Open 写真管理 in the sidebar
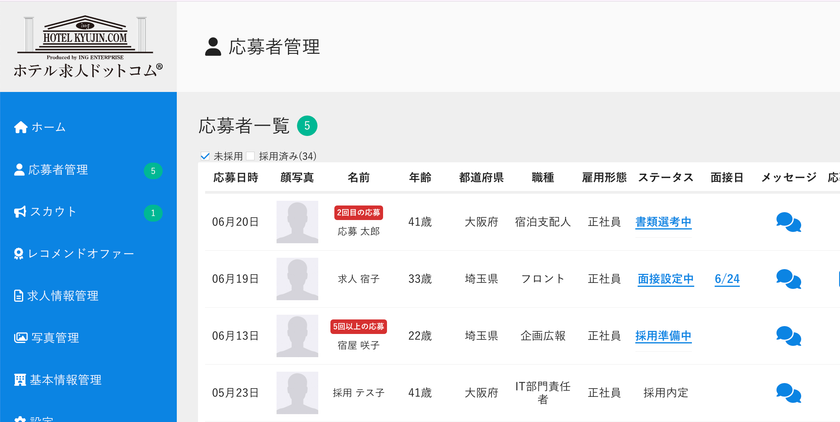The width and height of the screenshot is (840, 422). [47, 338]
